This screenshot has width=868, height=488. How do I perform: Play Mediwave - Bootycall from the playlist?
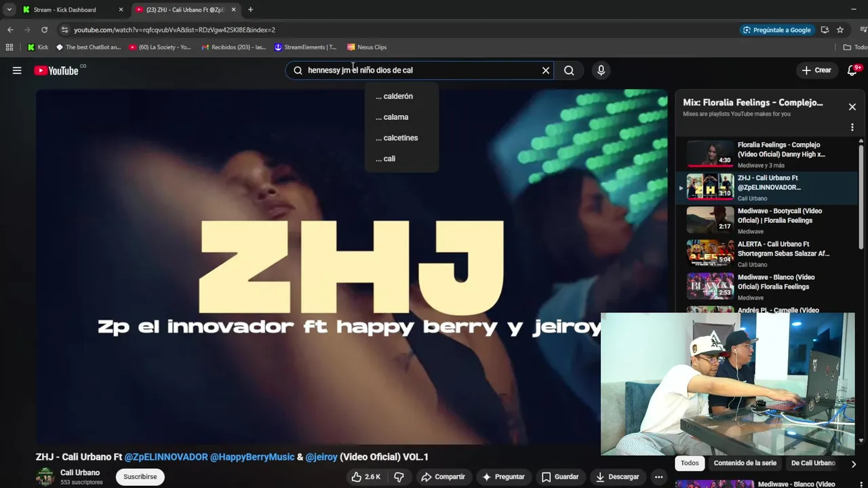pos(766,221)
